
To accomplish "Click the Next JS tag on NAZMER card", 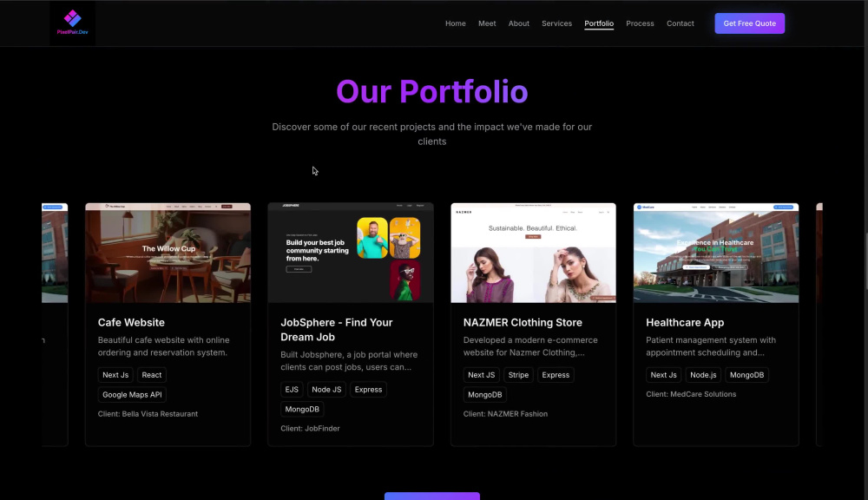I will pos(481,375).
